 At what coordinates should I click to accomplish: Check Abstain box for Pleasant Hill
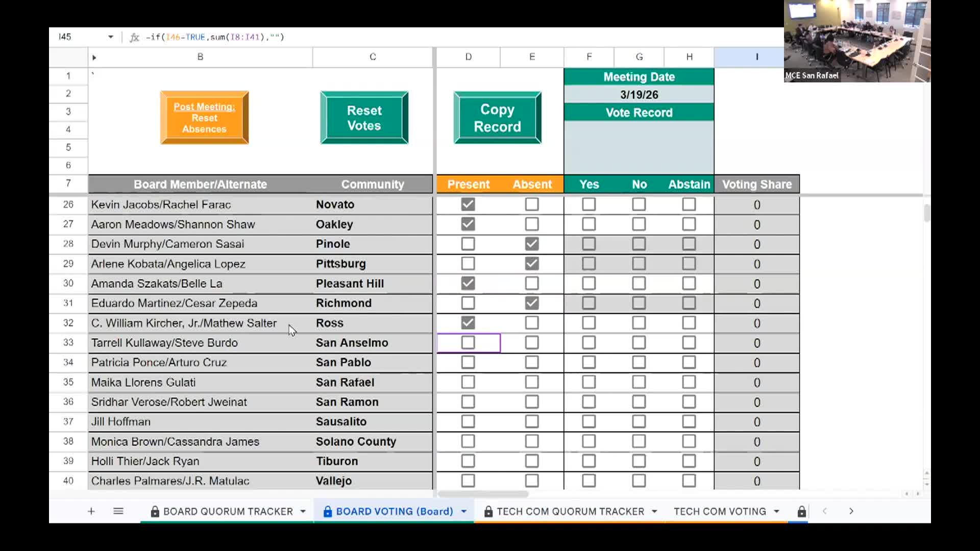689,284
